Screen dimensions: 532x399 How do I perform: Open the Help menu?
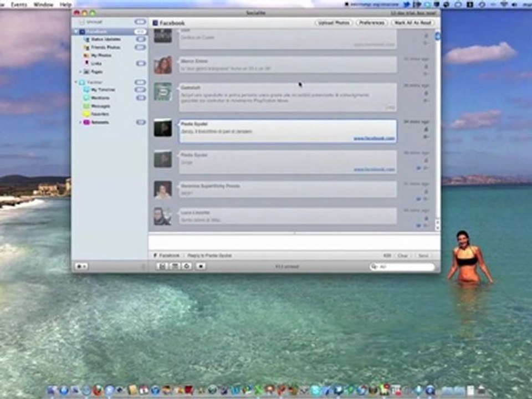65,5
